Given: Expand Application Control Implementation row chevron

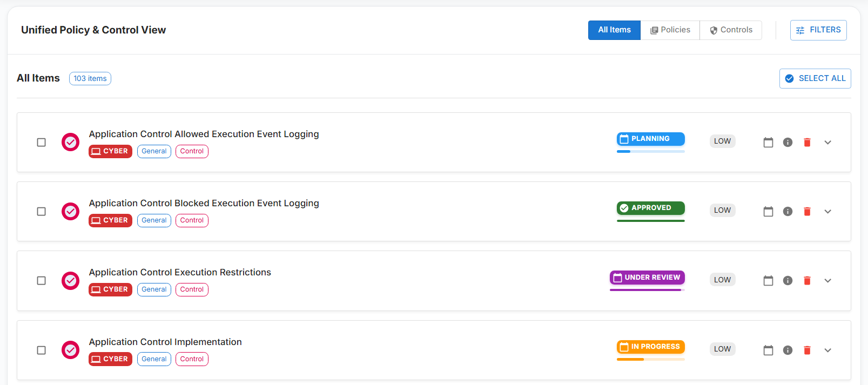Looking at the screenshot, I should coord(827,350).
